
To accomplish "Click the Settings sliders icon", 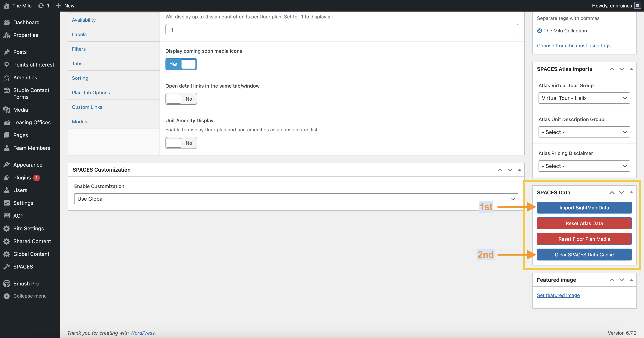I will 7,203.
